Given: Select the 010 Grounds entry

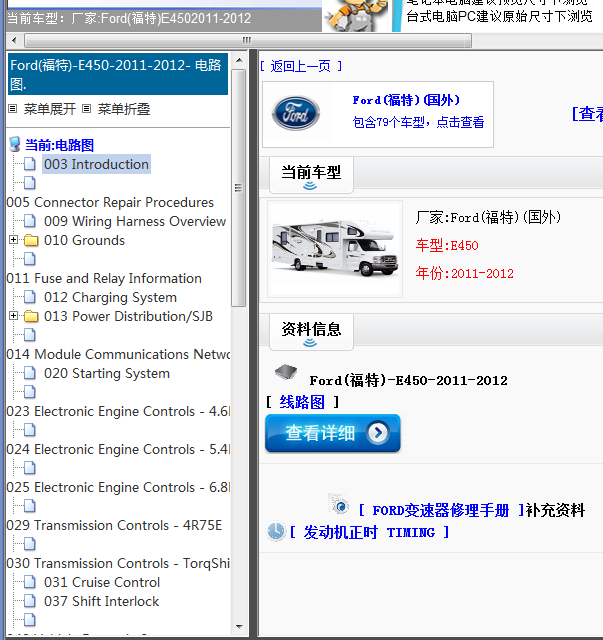Looking at the screenshot, I should point(84,240).
